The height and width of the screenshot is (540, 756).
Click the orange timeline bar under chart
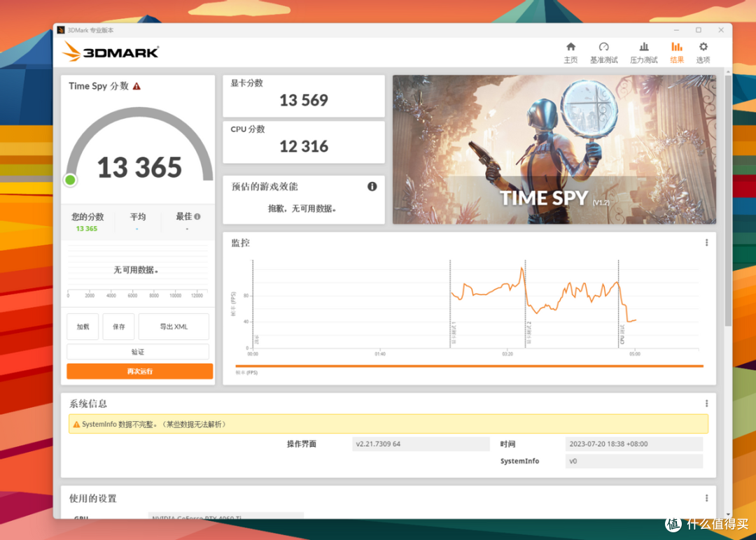click(x=469, y=366)
